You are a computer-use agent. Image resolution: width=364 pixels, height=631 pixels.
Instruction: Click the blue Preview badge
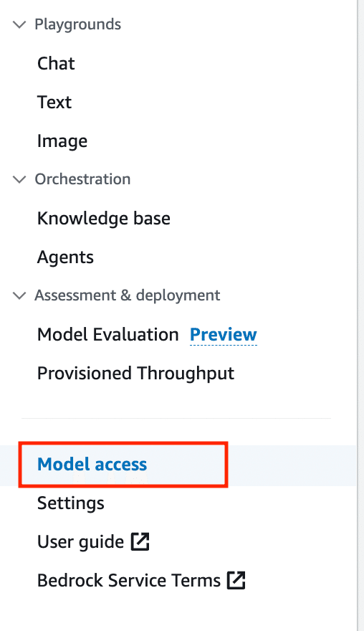tap(224, 334)
